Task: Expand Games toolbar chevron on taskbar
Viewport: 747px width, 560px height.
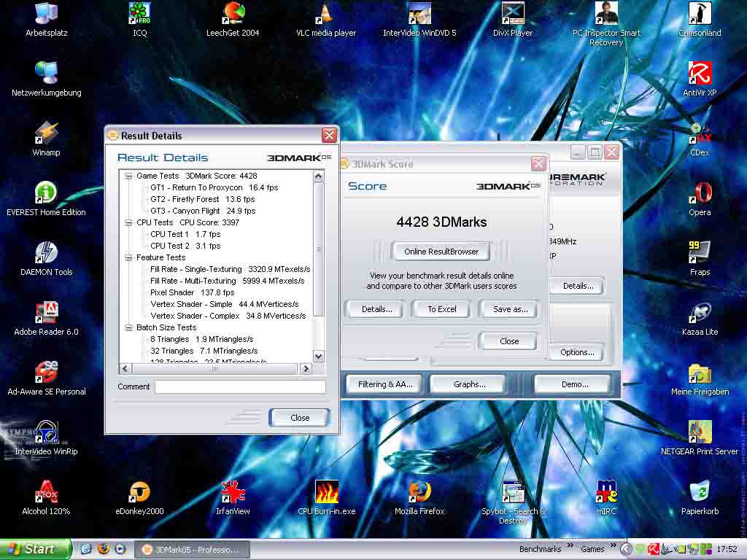Action: [613, 547]
